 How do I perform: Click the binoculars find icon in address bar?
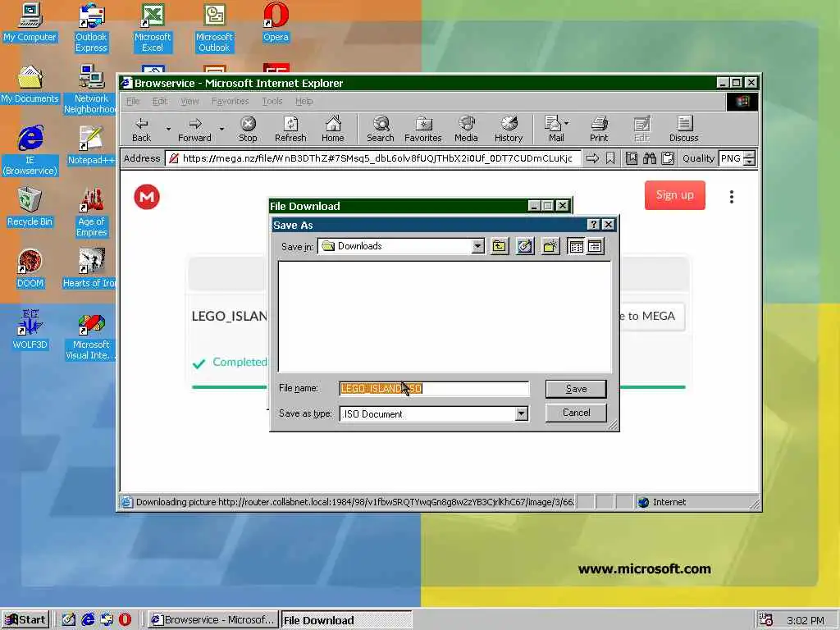tap(650, 158)
